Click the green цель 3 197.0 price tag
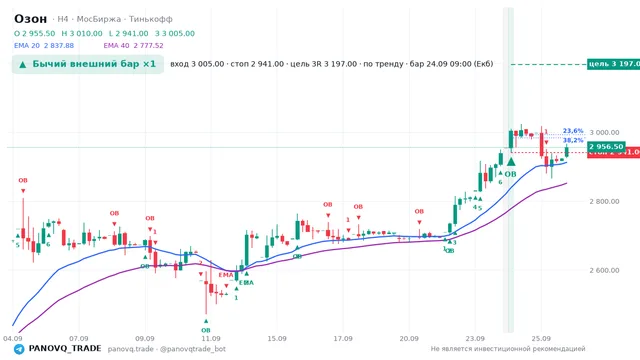 point(613,64)
